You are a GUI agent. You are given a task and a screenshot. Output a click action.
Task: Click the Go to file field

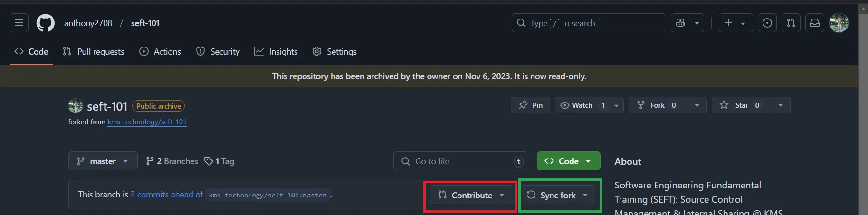pyautogui.click(x=460, y=161)
